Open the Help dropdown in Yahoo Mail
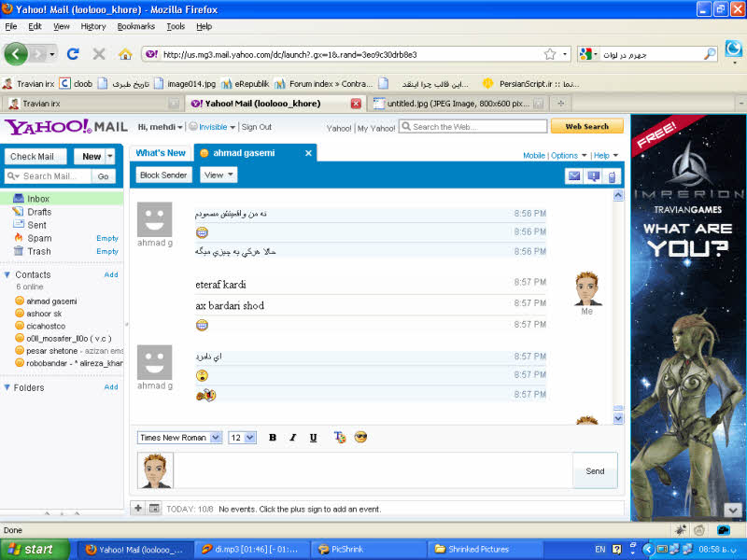 click(x=605, y=155)
